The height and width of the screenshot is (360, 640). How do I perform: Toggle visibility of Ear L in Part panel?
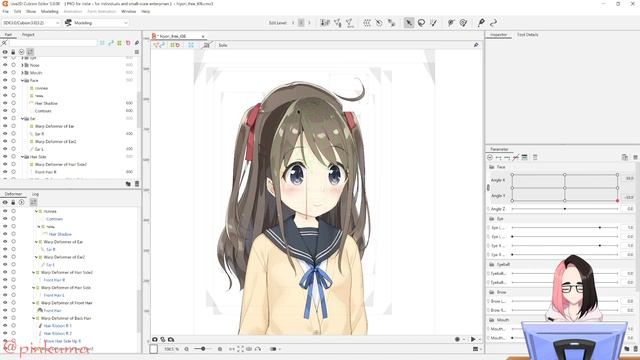(5, 149)
